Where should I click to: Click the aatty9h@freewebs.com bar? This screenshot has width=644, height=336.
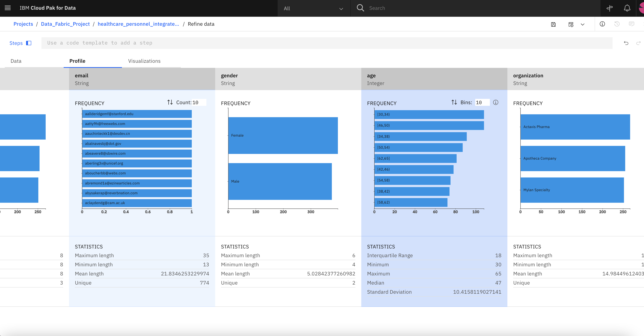tap(137, 124)
